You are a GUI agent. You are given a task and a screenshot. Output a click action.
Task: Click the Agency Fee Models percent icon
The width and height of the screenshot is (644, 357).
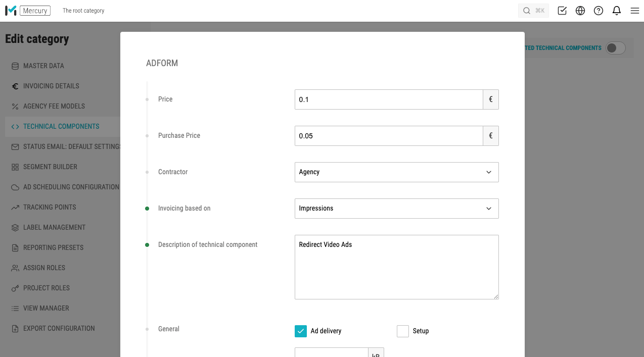tap(15, 106)
